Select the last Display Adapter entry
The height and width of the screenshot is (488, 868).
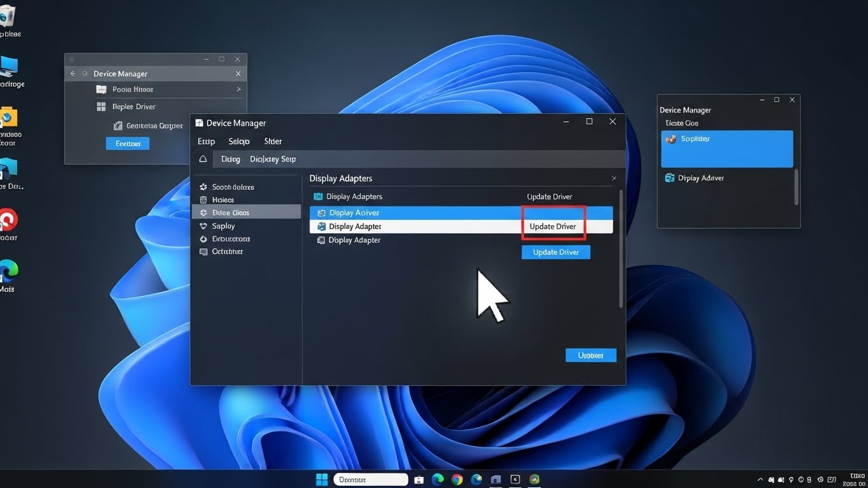(354, 240)
